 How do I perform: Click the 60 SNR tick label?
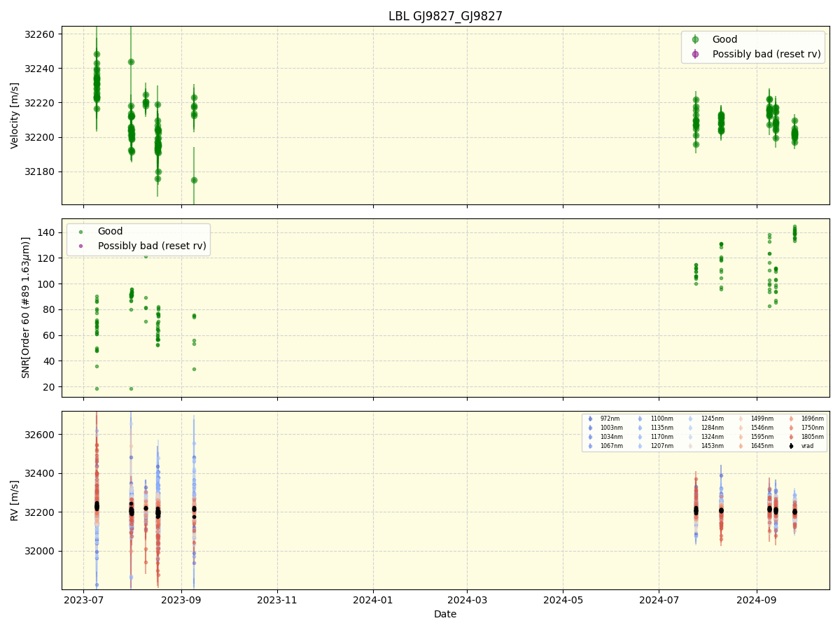click(50, 335)
